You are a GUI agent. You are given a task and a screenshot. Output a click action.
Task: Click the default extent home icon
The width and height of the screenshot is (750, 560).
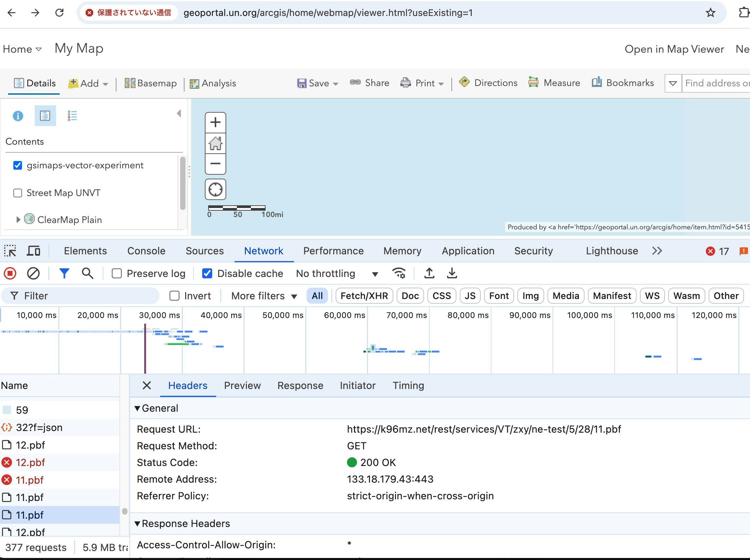[215, 143]
